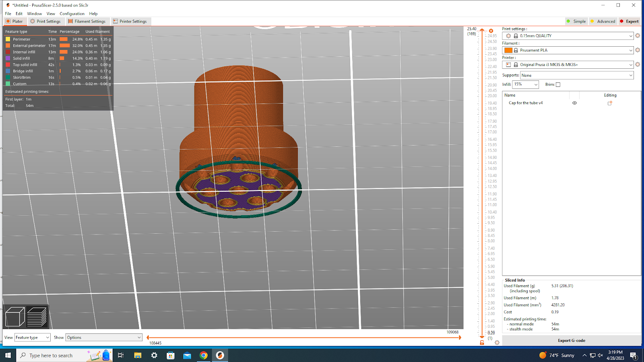Click the Sunny weather icon in the taskbar
The height and width of the screenshot is (362, 644).
tap(543, 355)
